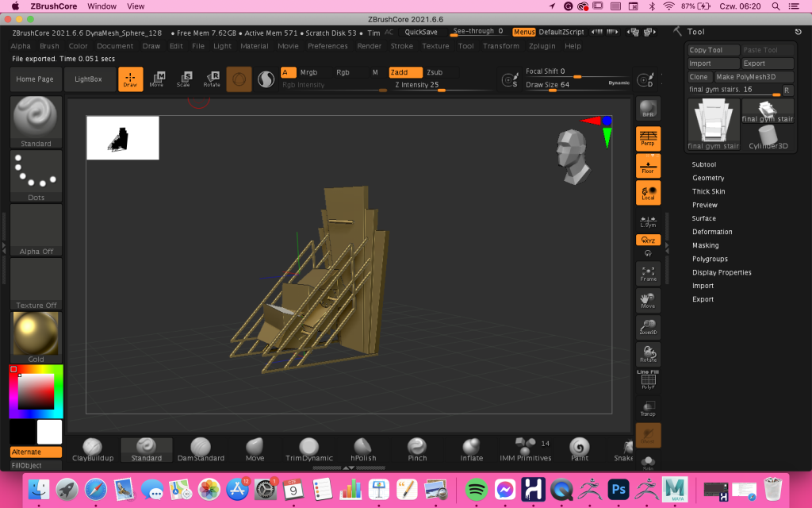Open the Document menu

pos(115,46)
